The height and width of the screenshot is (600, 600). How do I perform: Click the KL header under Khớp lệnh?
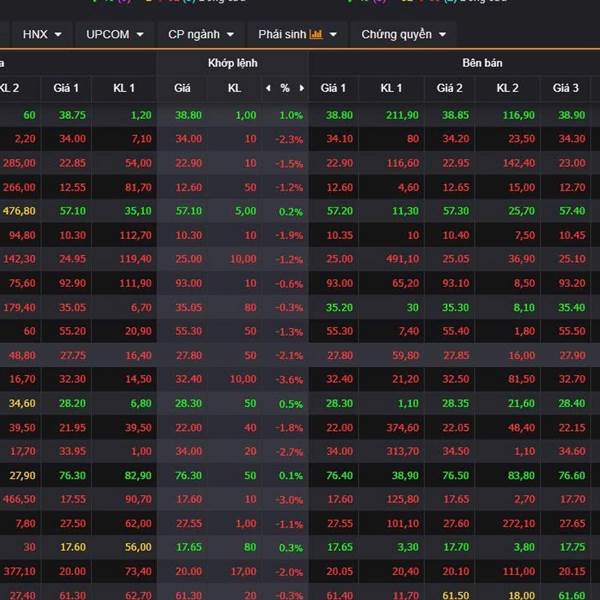235,88
